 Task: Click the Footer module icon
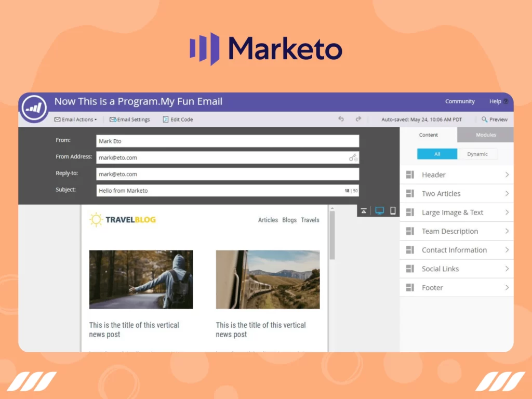[410, 288]
